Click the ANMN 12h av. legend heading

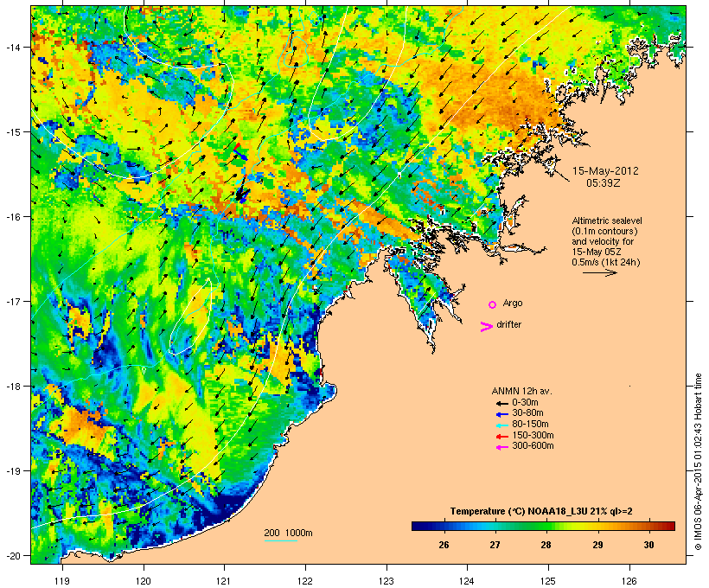click(x=521, y=391)
